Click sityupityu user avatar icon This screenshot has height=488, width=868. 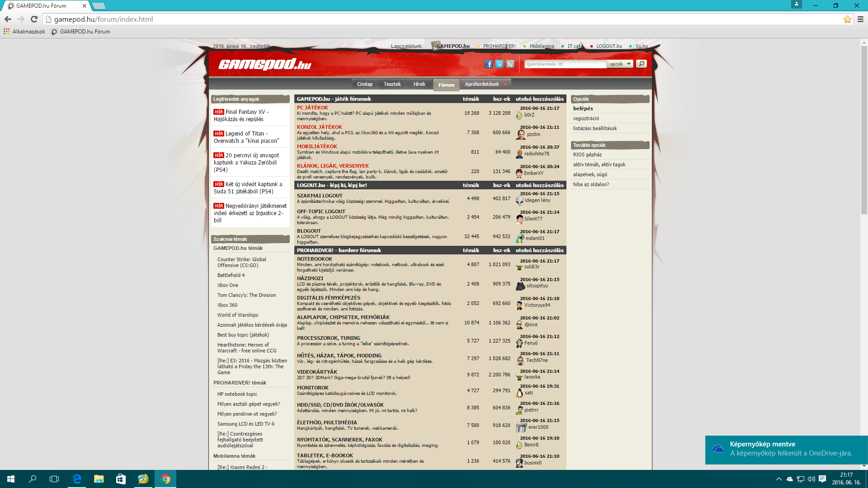tap(520, 286)
